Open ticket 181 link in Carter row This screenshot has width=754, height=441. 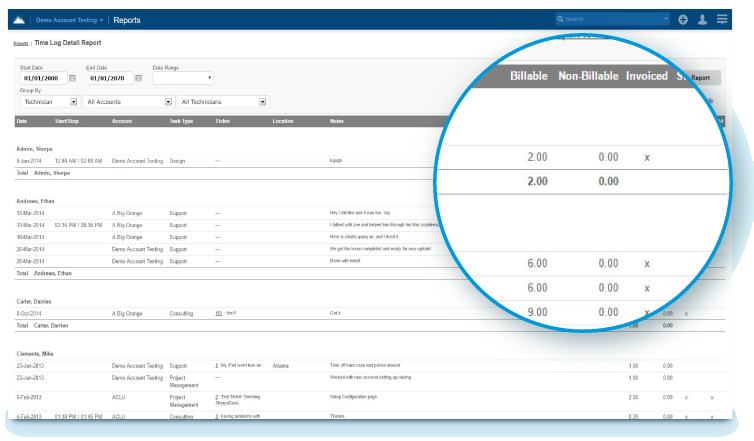tap(218, 313)
